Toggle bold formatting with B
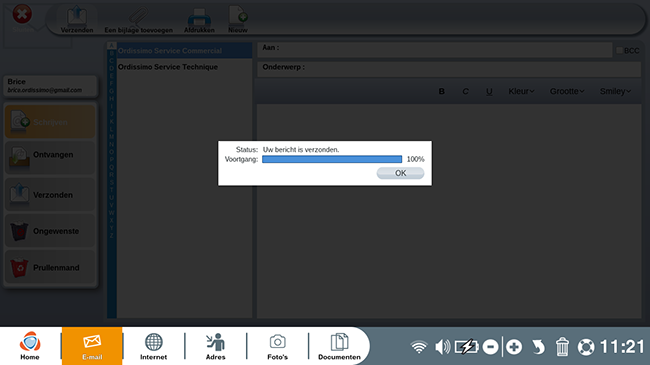The height and width of the screenshot is (365, 650). coord(441,91)
